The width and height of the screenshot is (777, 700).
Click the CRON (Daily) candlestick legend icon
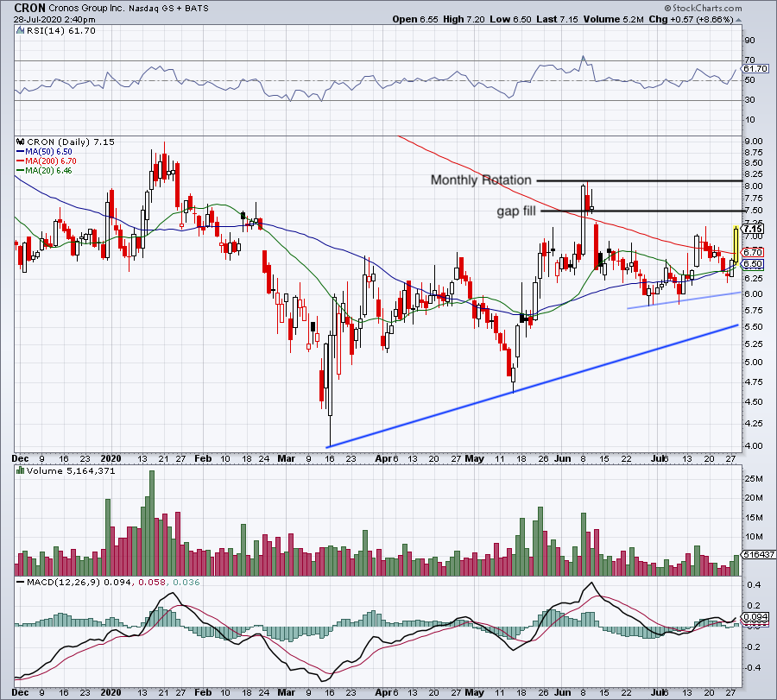[21, 142]
